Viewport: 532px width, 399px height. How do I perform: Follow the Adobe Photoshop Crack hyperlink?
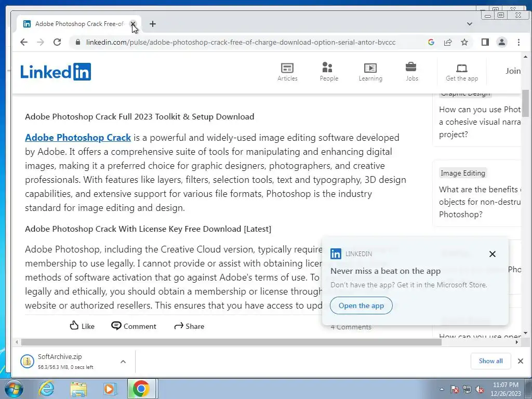tap(78, 137)
